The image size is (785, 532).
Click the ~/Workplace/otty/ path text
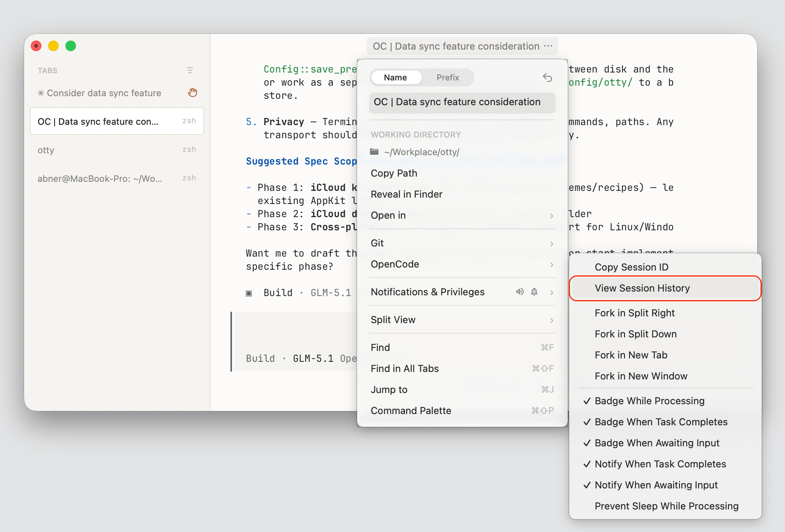(421, 152)
